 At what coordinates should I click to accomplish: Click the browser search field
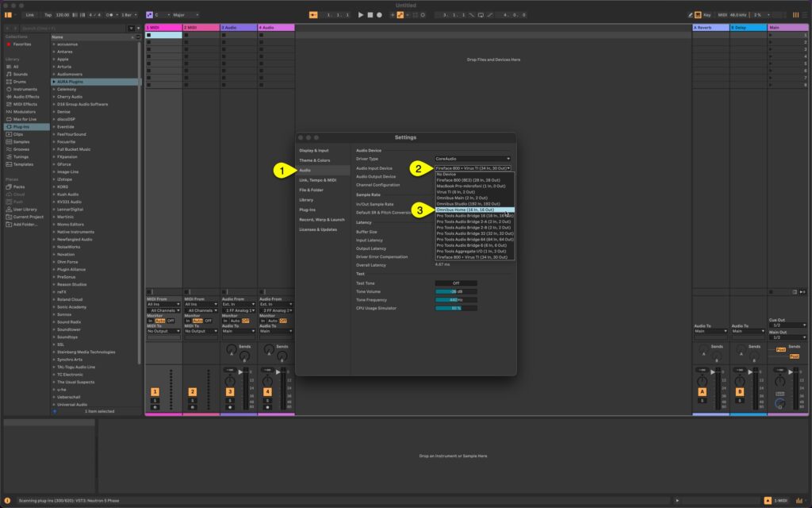click(x=71, y=28)
